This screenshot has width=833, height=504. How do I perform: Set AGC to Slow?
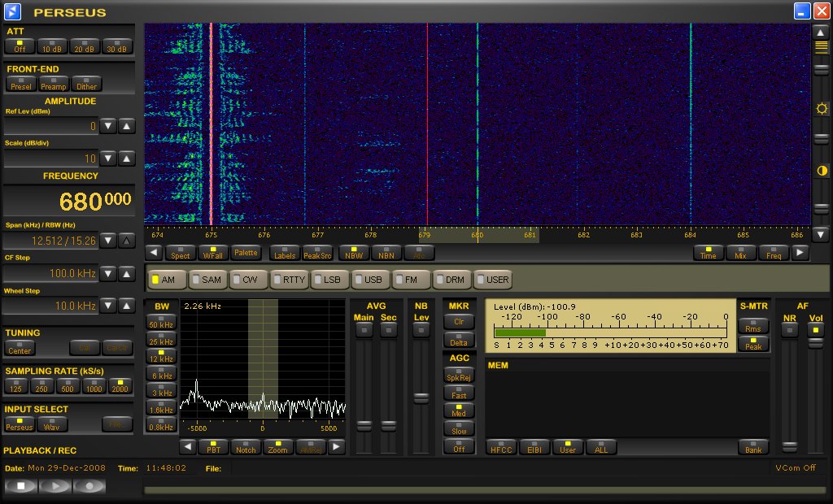(459, 428)
